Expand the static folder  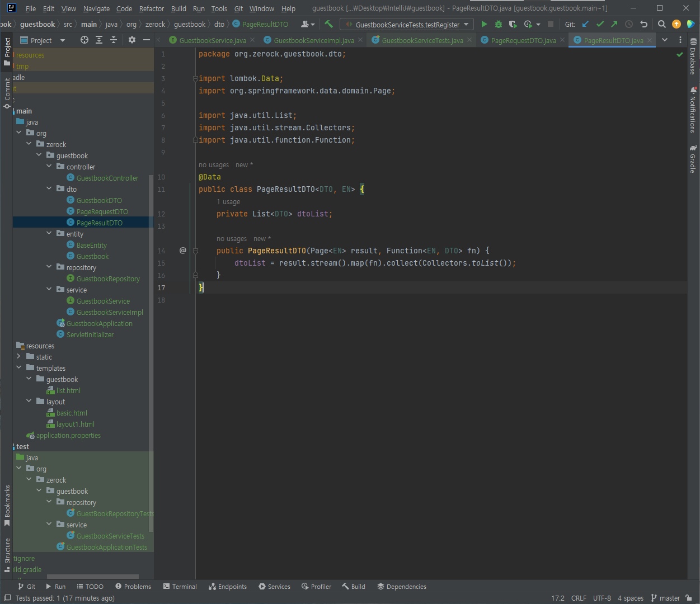19,356
